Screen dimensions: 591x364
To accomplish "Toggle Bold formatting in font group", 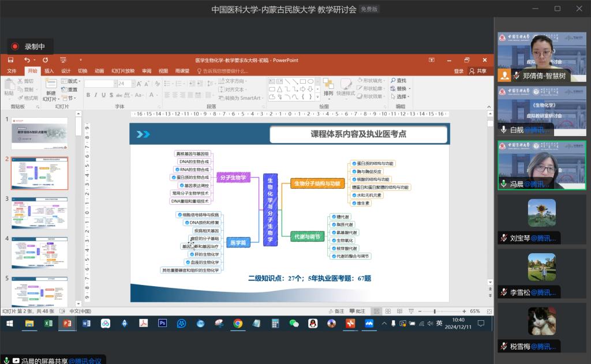I will 89,95.
